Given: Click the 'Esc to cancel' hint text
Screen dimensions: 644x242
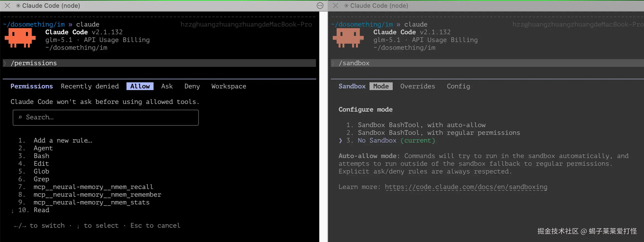Looking at the screenshot, I should coord(155,225).
